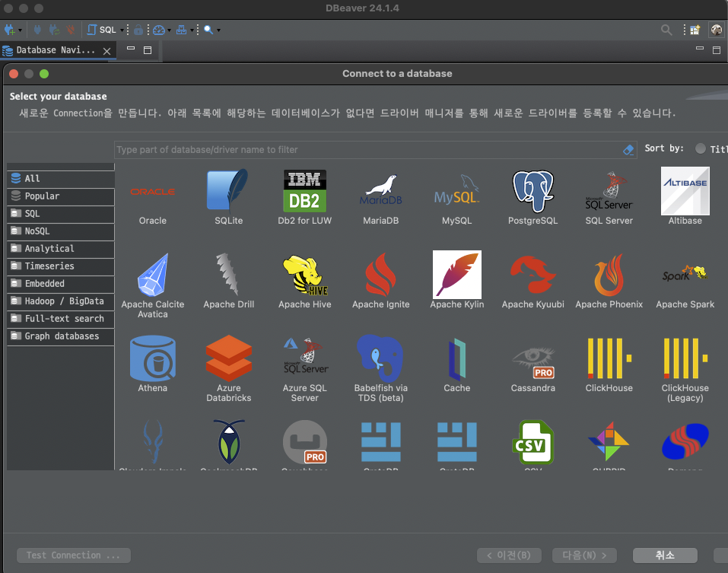The width and height of the screenshot is (728, 573).
Task: Choose the PostgreSQL elephant driver
Action: coord(533,197)
